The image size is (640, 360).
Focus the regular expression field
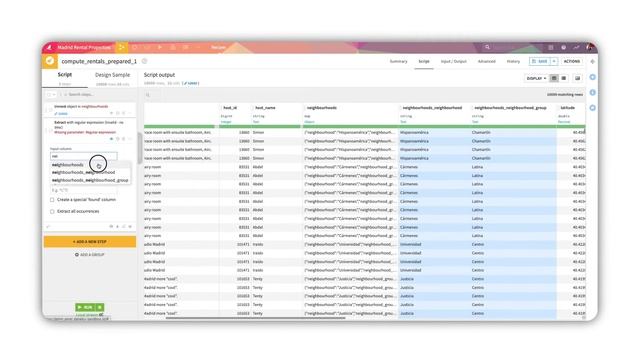coord(84,190)
